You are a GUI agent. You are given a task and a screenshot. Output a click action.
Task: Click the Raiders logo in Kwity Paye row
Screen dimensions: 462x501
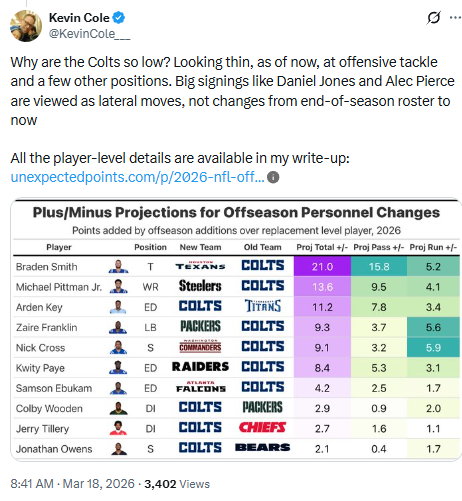[x=200, y=367]
